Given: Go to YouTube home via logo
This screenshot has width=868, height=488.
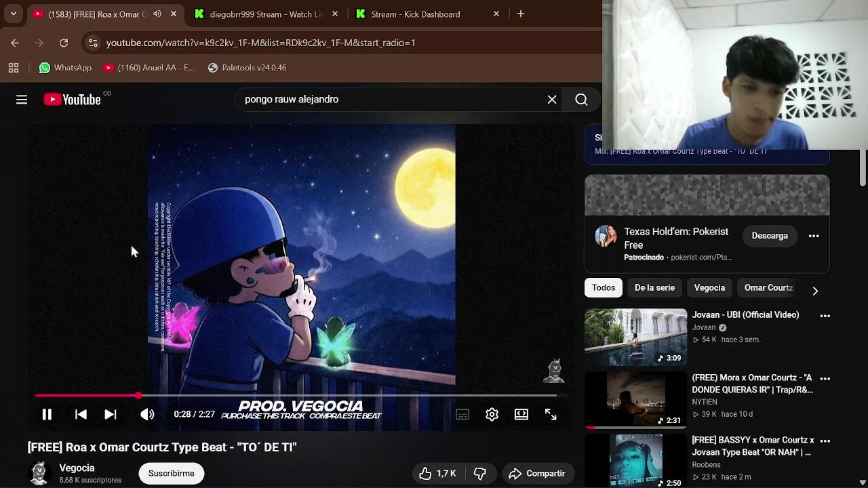Looking at the screenshot, I should click(73, 100).
